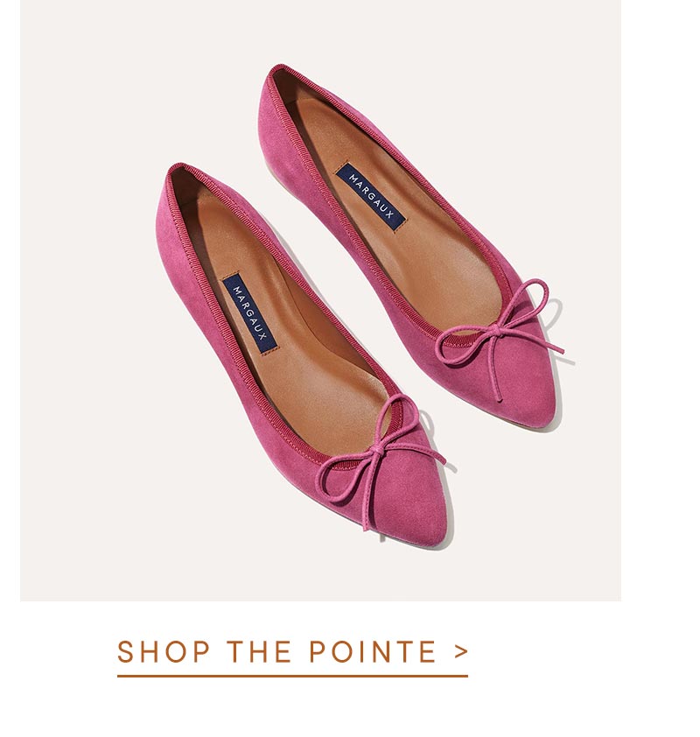Viewport: 700px width, 737px height.
Task: Click the word THE in the link
Action: tap(259, 651)
